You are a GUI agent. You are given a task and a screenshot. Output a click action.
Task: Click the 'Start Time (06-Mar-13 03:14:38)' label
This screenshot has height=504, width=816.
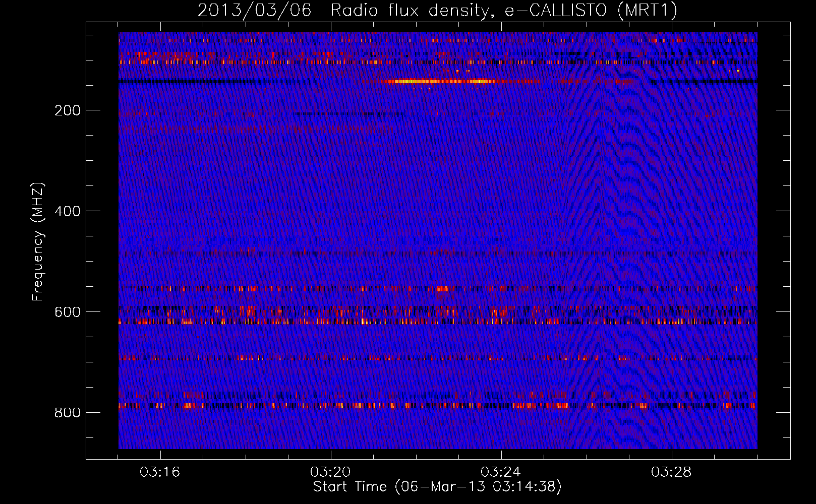[x=437, y=487]
